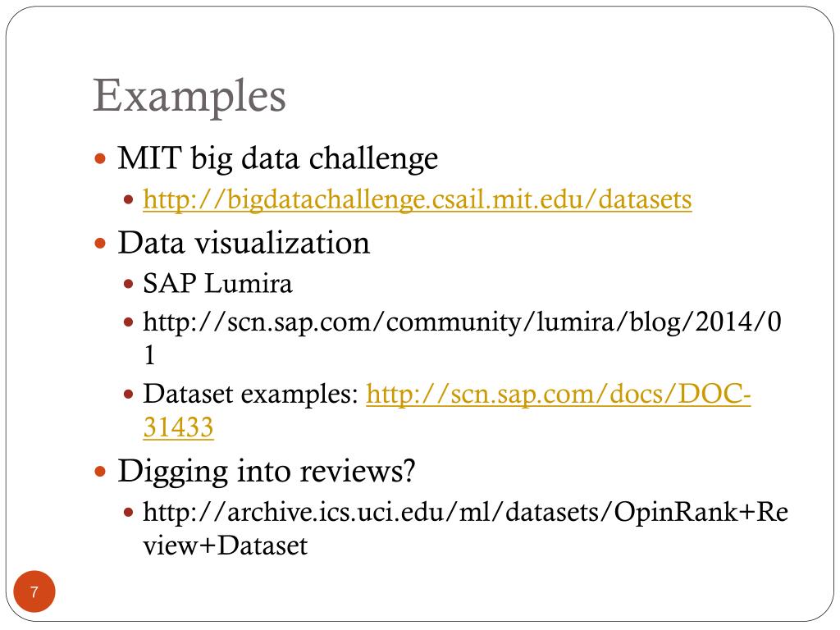Image resolution: width=840 pixels, height=630 pixels.
Task: Click the orange bullet before MIT big data
Action: click(x=100, y=158)
